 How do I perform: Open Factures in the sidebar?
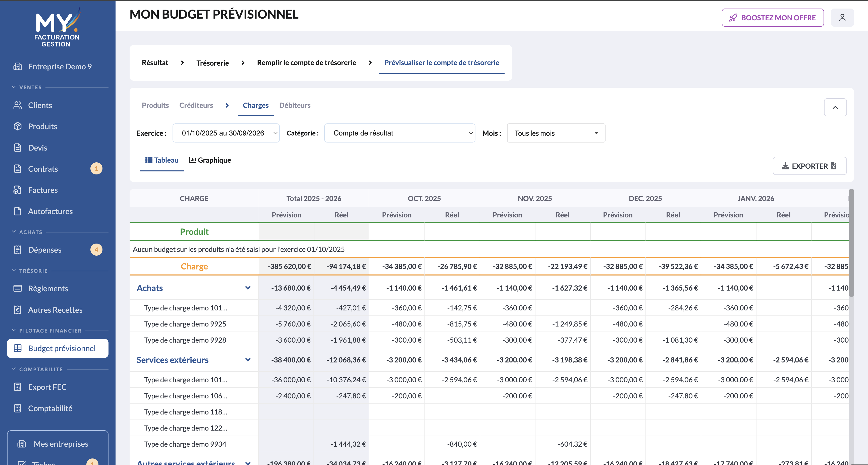pos(43,190)
